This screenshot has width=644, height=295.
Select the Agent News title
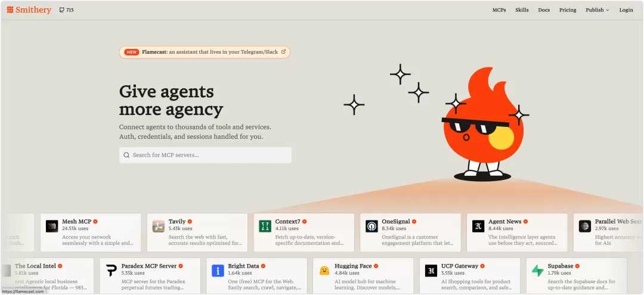[505, 222]
